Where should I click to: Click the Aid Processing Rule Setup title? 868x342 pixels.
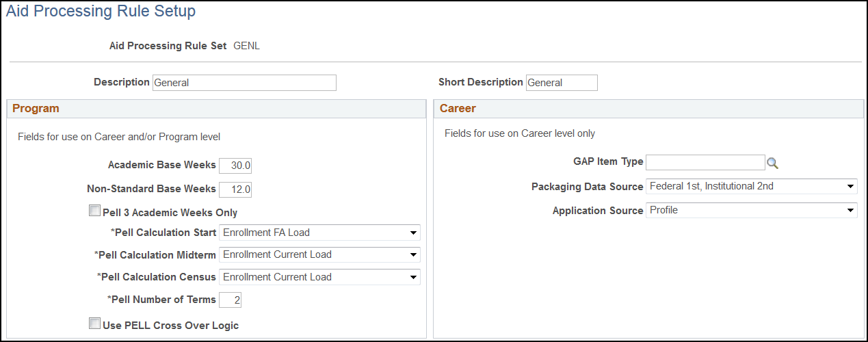(101, 12)
